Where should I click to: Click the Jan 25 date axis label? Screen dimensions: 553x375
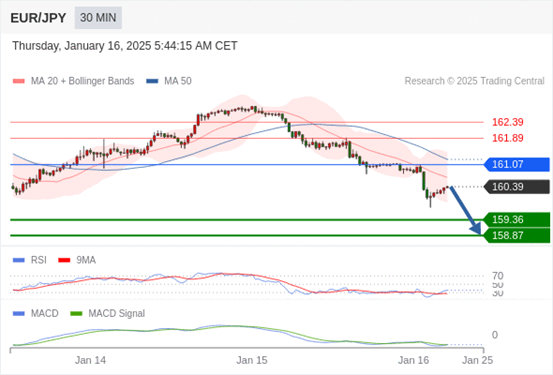click(478, 360)
